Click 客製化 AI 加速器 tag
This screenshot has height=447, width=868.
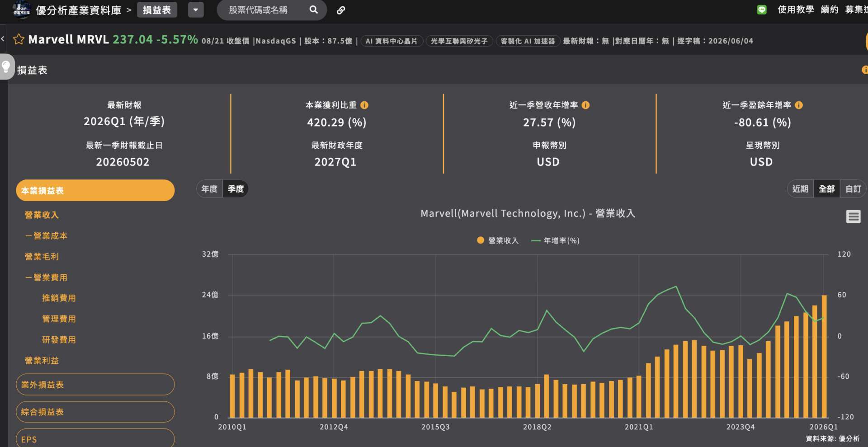528,41
